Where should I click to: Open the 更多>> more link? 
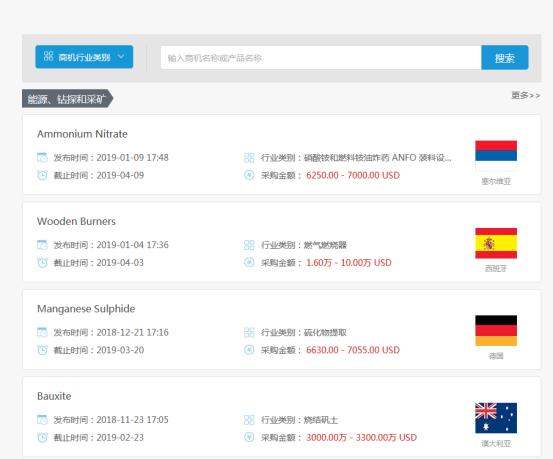click(x=525, y=95)
